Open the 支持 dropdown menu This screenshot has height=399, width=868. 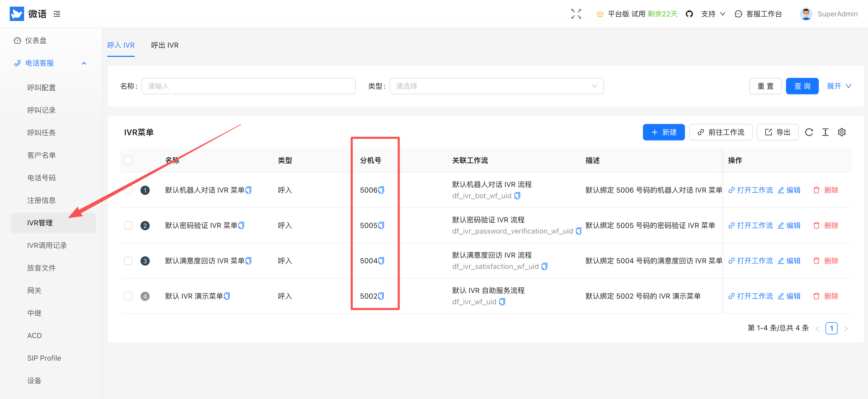pos(713,14)
